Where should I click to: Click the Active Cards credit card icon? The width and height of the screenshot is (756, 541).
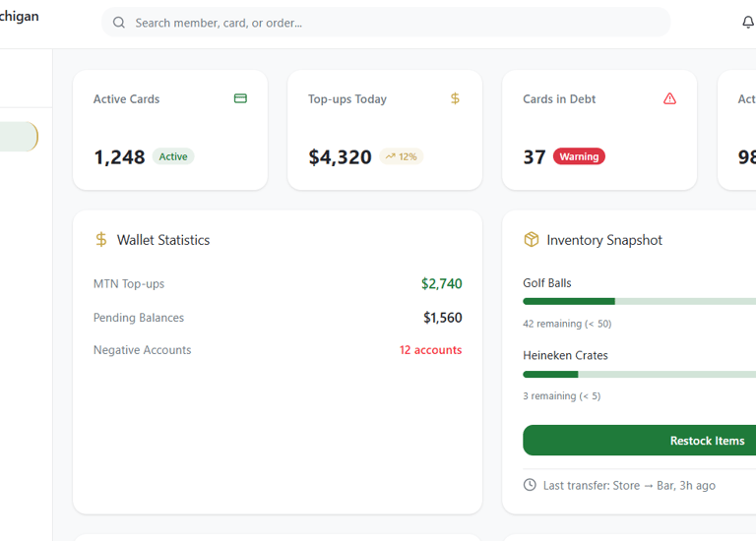pyautogui.click(x=240, y=98)
